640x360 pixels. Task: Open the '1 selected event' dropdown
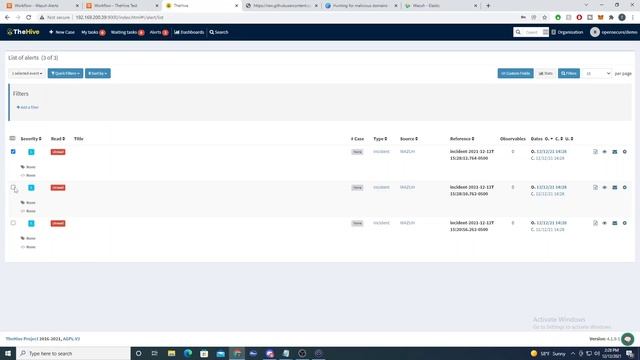point(27,73)
